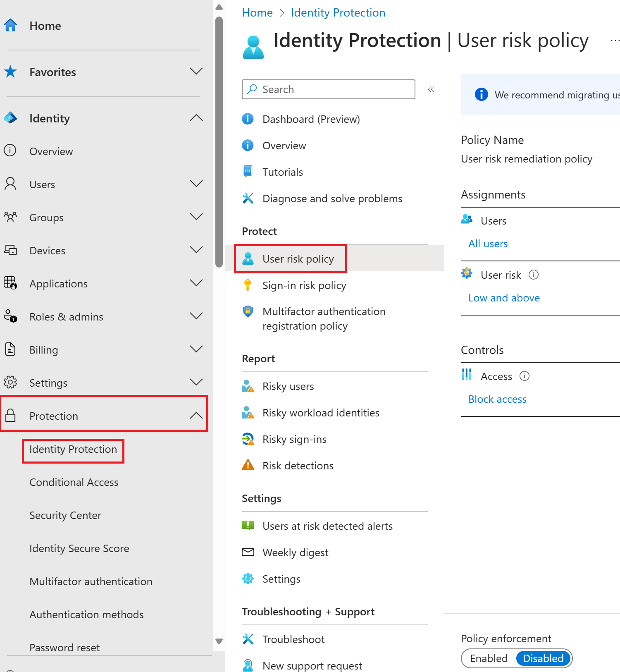Expand the Billing menu chevron

(196, 349)
